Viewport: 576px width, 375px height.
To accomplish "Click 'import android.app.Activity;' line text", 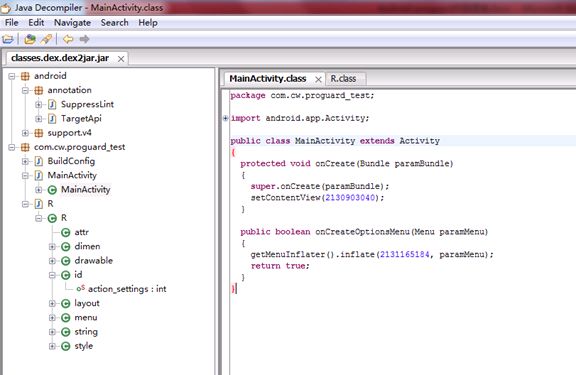I will 299,118.
